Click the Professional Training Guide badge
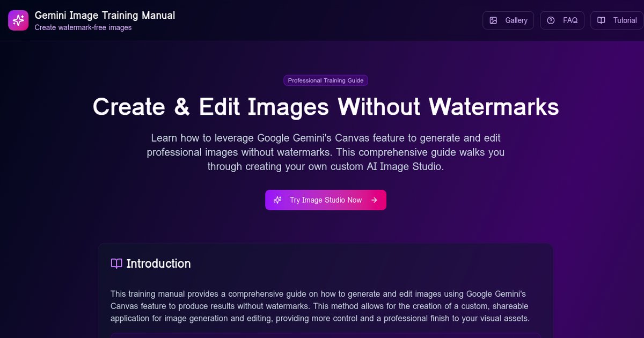Viewport: 644px width, 338px height. [x=326, y=80]
